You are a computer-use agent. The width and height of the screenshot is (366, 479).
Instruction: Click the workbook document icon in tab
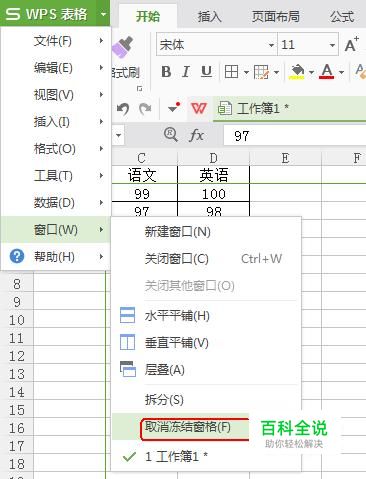225,108
